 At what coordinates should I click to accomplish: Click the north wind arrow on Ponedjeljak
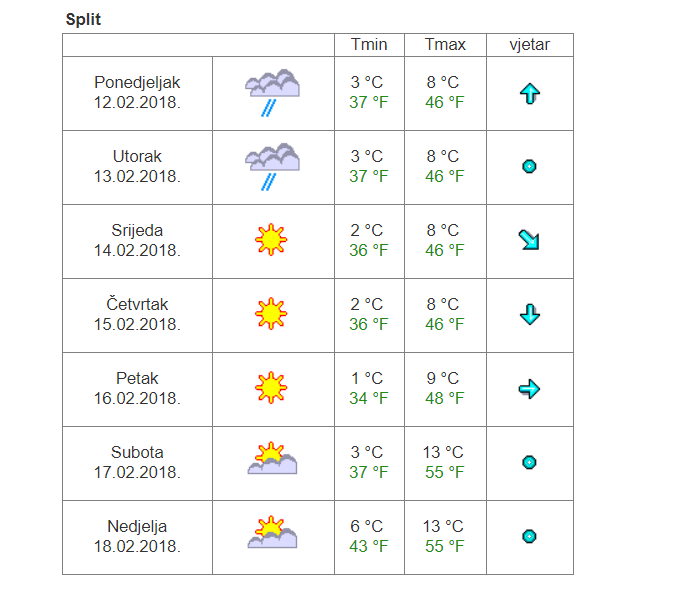530,94
